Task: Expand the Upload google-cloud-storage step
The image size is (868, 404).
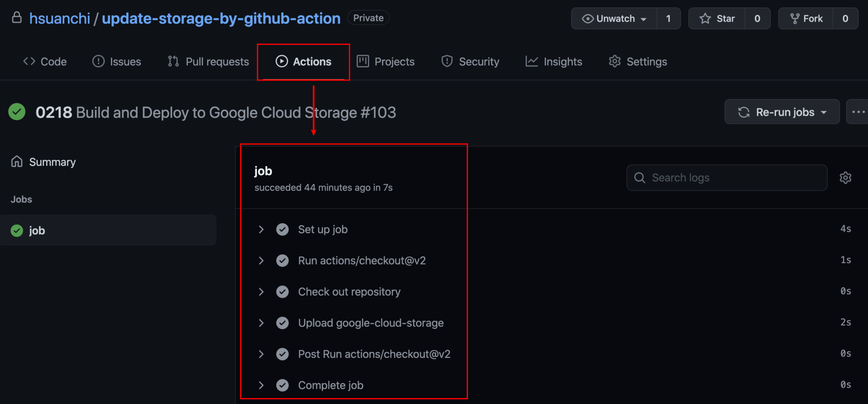Action: coord(261,323)
